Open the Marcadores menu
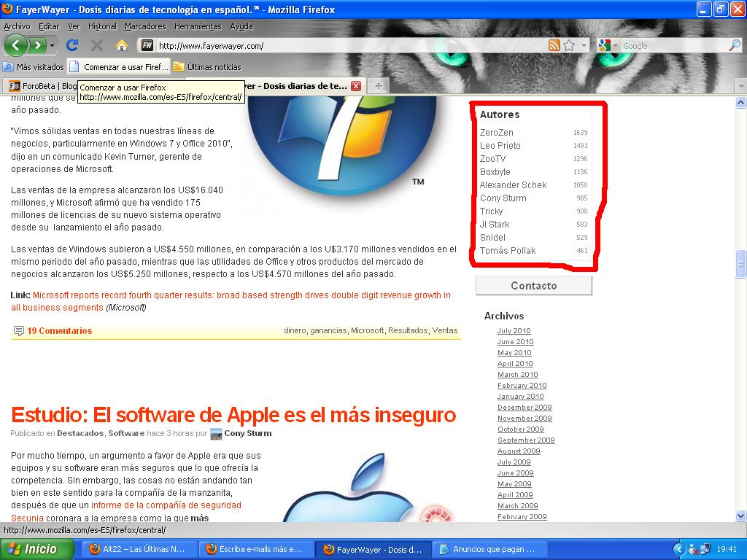 click(x=145, y=27)
